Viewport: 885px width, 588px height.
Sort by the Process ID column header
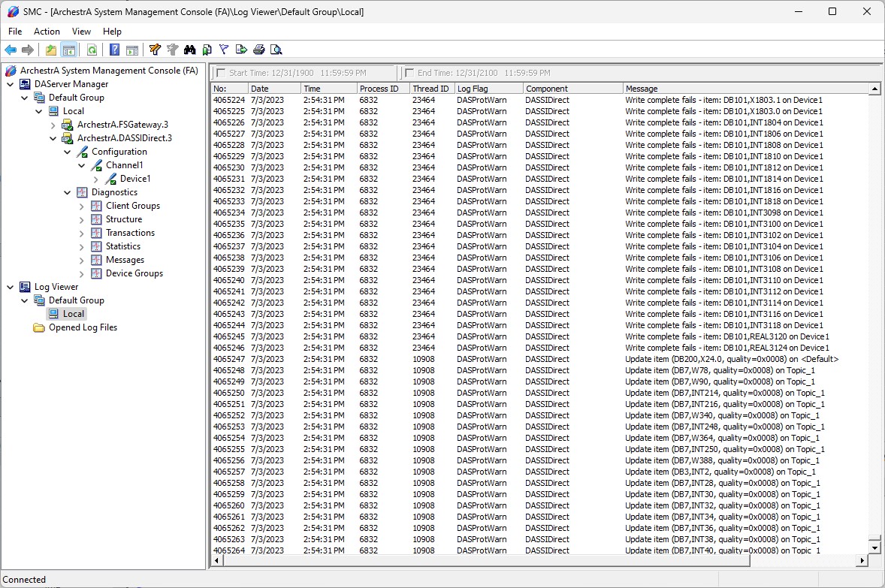[383, 89]
